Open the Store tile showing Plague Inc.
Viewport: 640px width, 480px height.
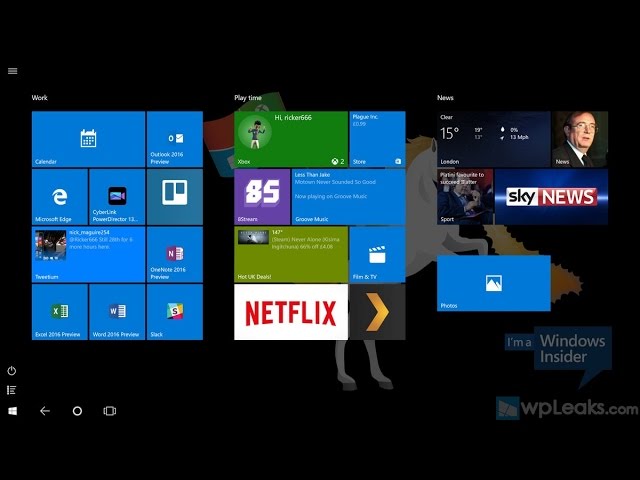point(378,139)
